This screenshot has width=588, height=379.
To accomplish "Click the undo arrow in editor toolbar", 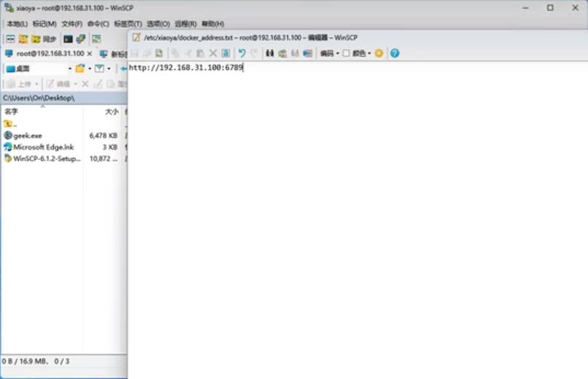I will coord(242,53).
